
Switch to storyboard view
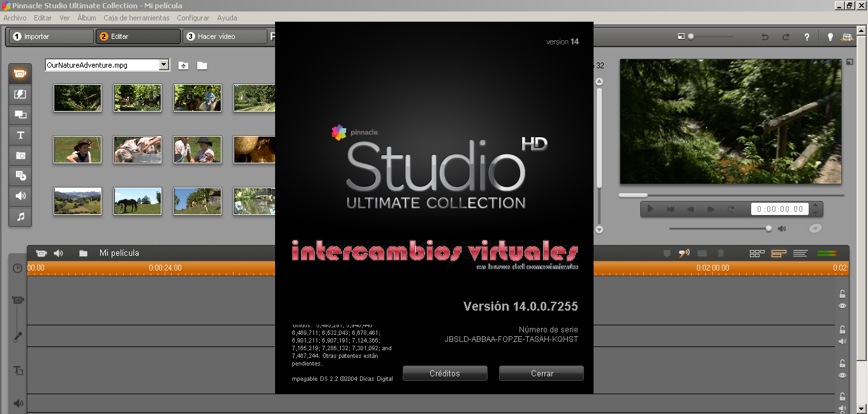click(757, 253)
